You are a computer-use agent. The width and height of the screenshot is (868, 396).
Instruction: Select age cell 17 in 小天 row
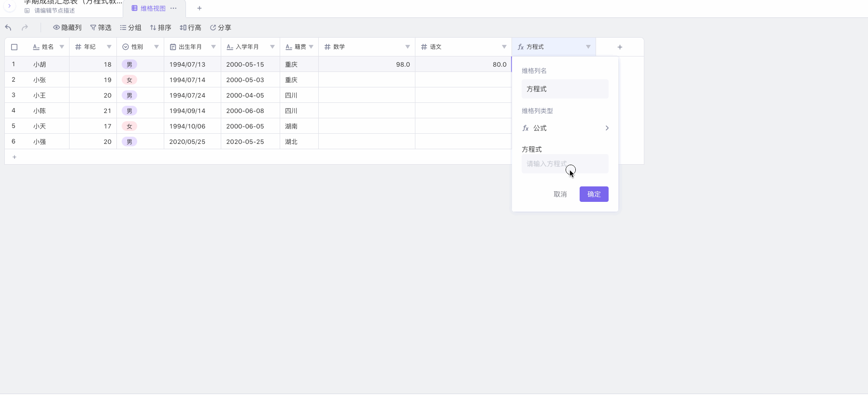click(x=93, y=126)
